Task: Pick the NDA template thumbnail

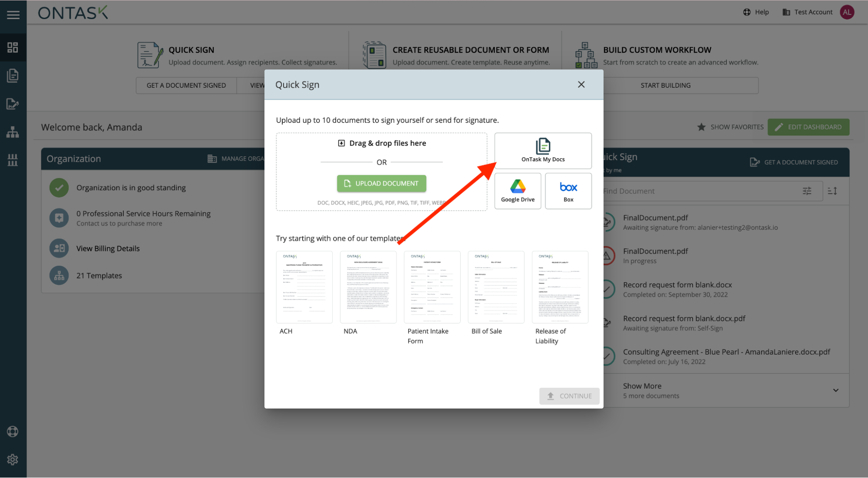Action: click(x=368, y=287)
